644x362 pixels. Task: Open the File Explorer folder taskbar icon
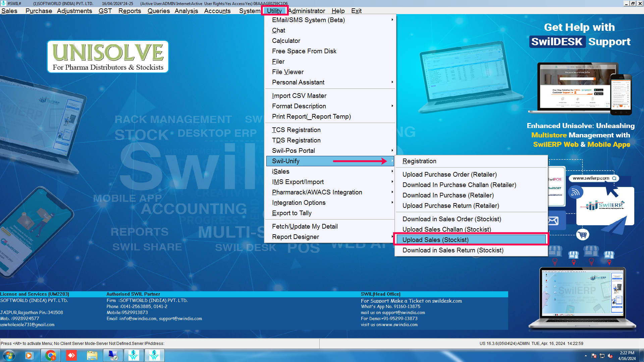(x=92, y=355)
